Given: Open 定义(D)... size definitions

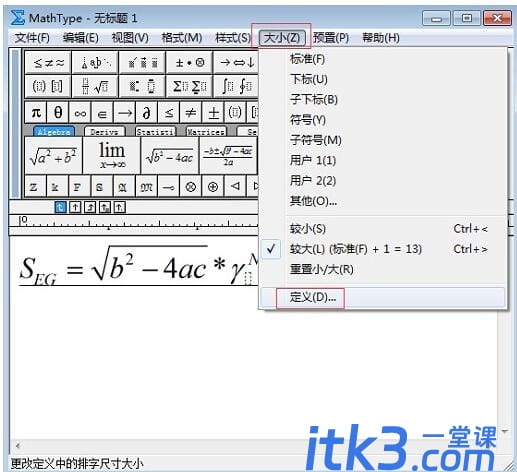Looking at the screenshot, I should [382, 297].
